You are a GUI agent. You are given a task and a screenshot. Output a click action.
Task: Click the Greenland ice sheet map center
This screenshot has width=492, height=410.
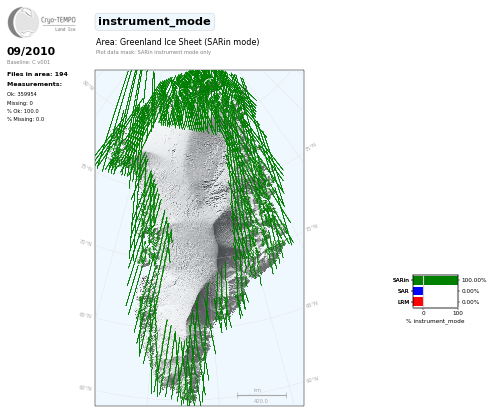[199, 238]
